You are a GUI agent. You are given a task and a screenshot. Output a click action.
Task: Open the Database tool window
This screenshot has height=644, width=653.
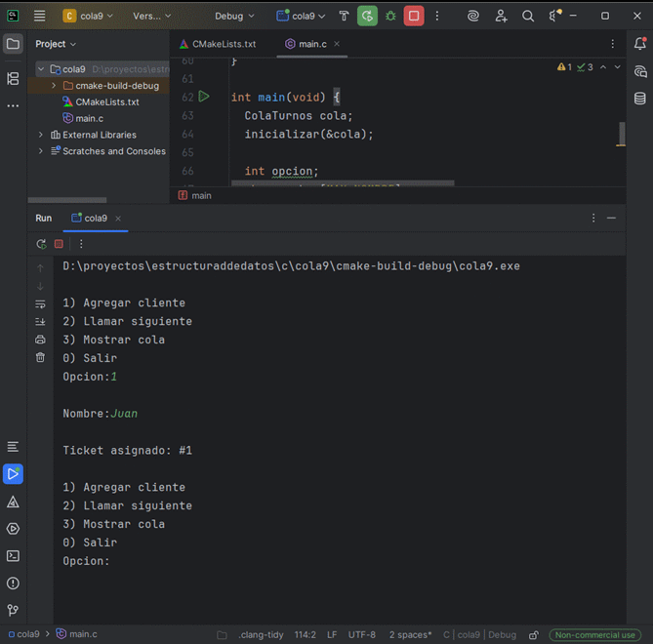[x=640, y=99]
